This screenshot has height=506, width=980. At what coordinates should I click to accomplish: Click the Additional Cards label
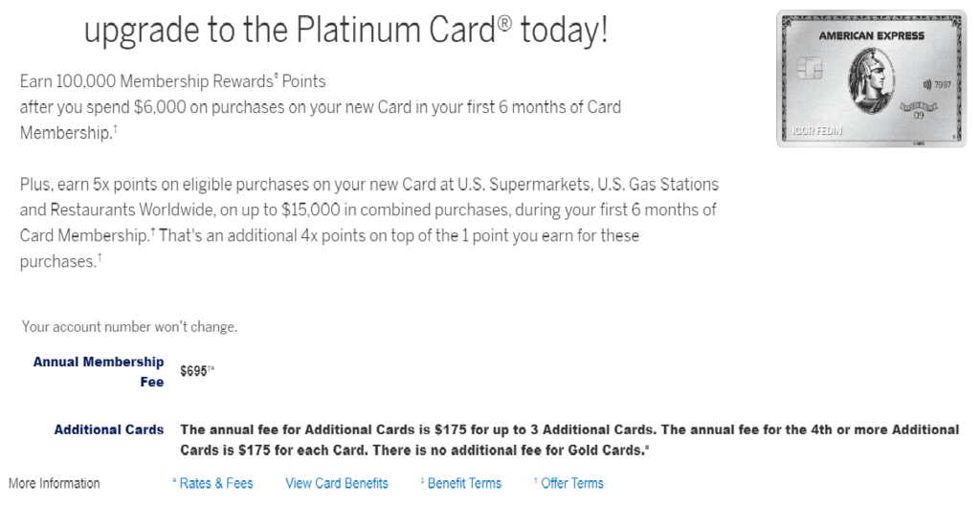(109, 429)
